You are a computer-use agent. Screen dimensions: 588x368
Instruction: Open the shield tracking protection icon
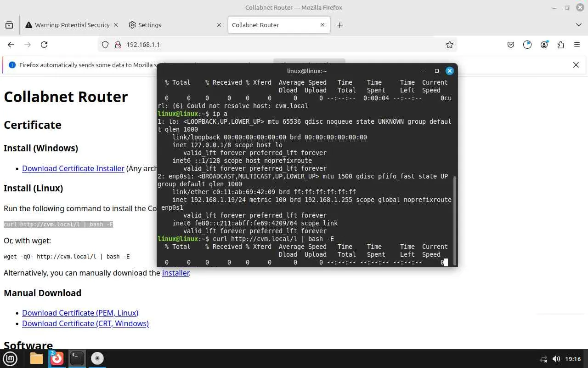(105, 45)
